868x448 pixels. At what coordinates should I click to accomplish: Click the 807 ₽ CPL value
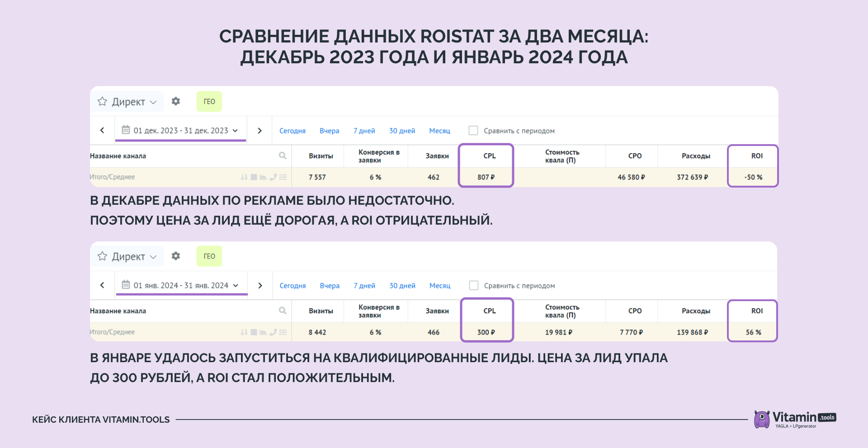click(486, 177)
